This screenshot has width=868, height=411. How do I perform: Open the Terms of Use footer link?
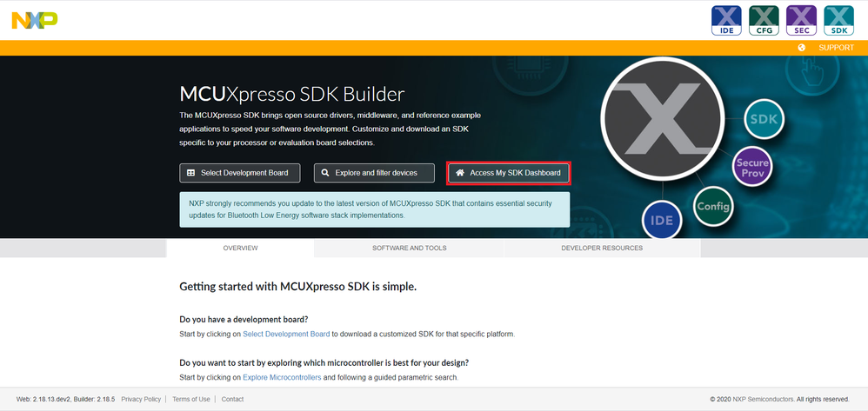pyautogui.click(x=191, y=399)
